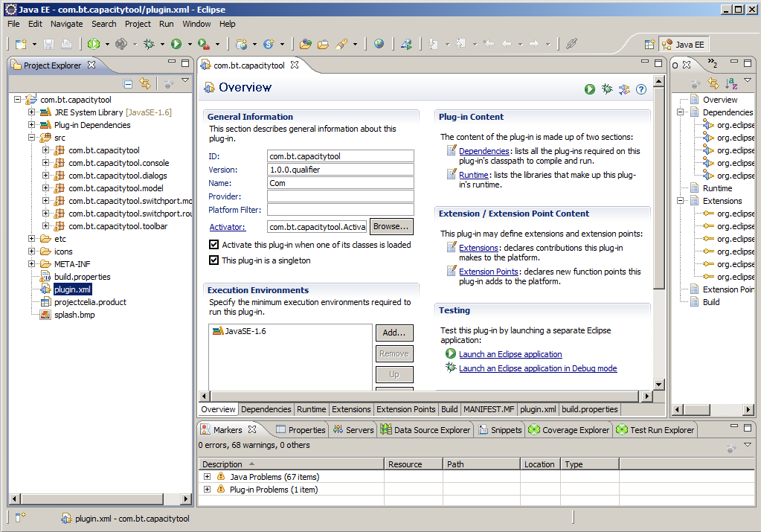
Task: Switch to the Dependencies tab
Action: point(266,409)
